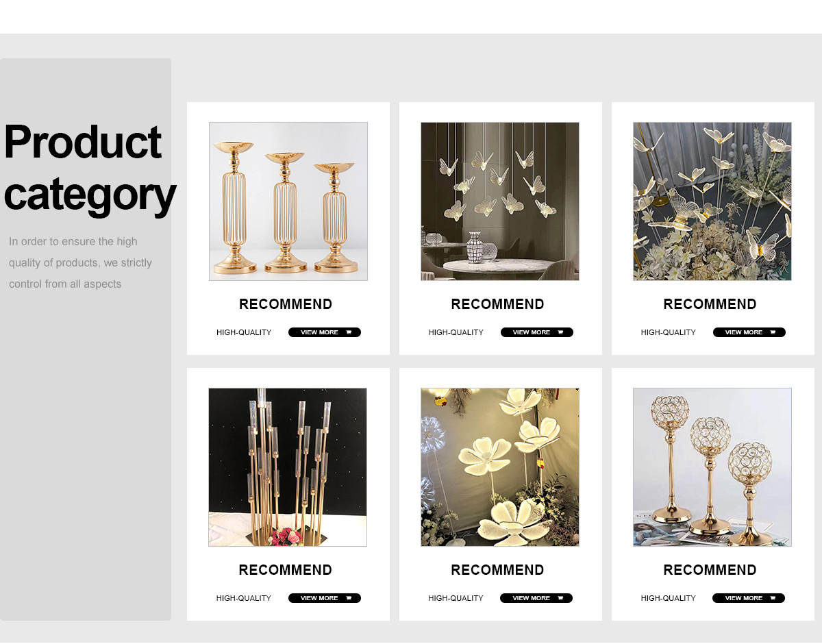Click HIGH-QUALITY label under hanging butterflies

(456, 332)
